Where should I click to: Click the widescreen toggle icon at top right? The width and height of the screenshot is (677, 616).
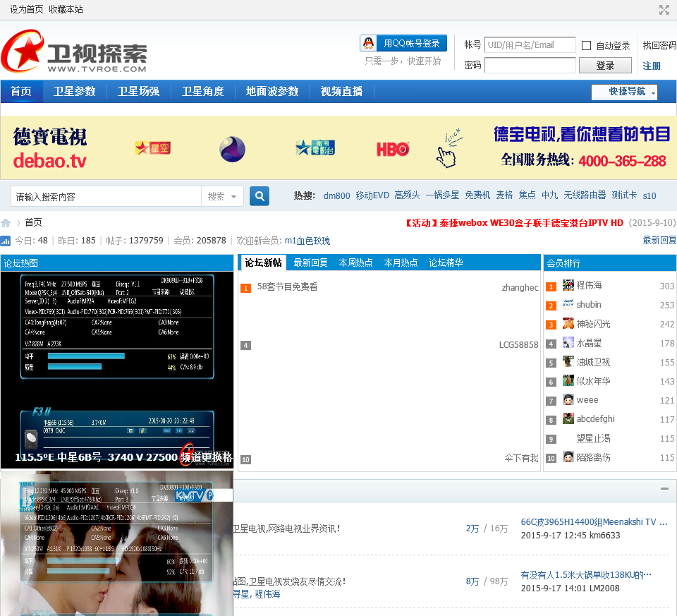click(x=664, y=9)
